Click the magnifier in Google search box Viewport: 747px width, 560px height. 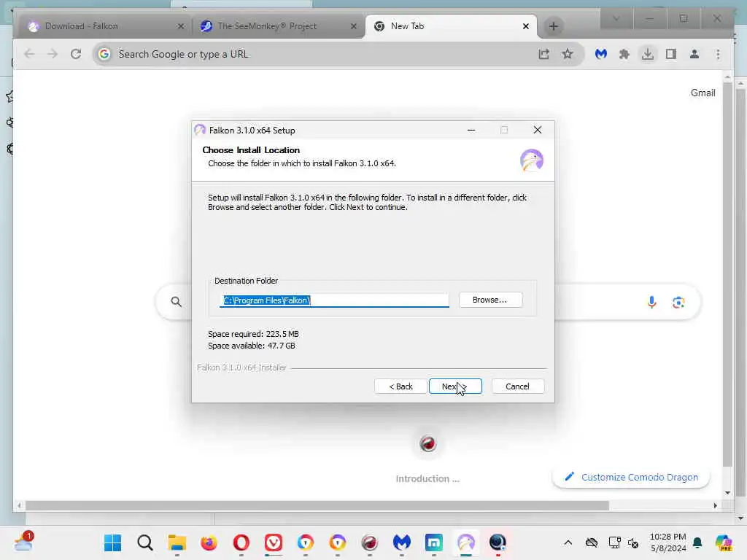(x=177, y=301)
